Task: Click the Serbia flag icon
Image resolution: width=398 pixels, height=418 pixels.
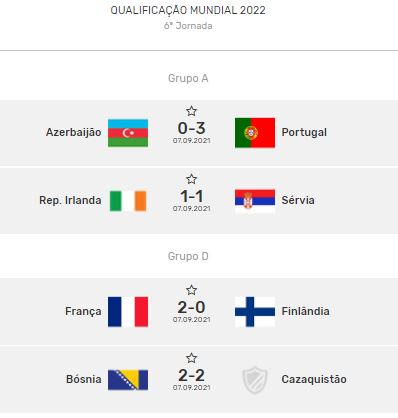Action: [x=255, y=201]
